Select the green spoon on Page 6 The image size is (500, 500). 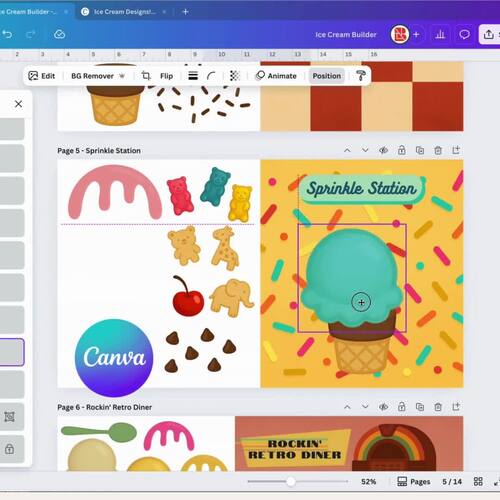(99, 432)
